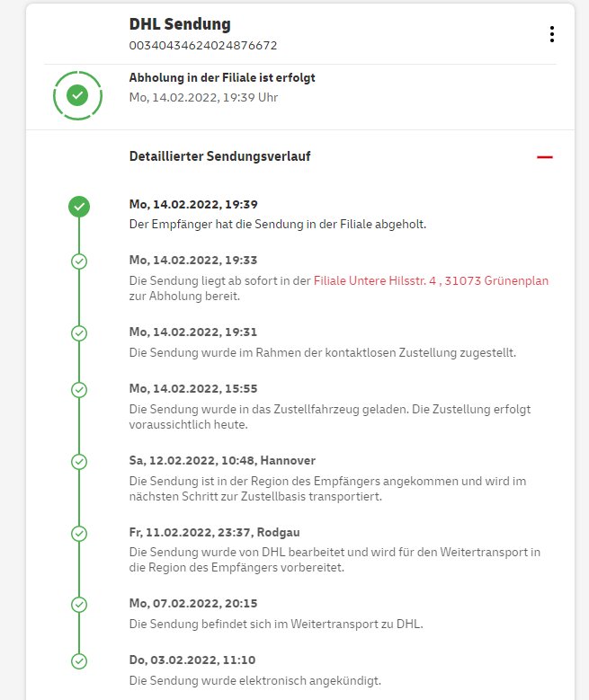This screenshot has width=589, height=700.
Task: Click the checkmark icon for 19:31 entry
Action: pyautogui.click(x=79, y=333)
